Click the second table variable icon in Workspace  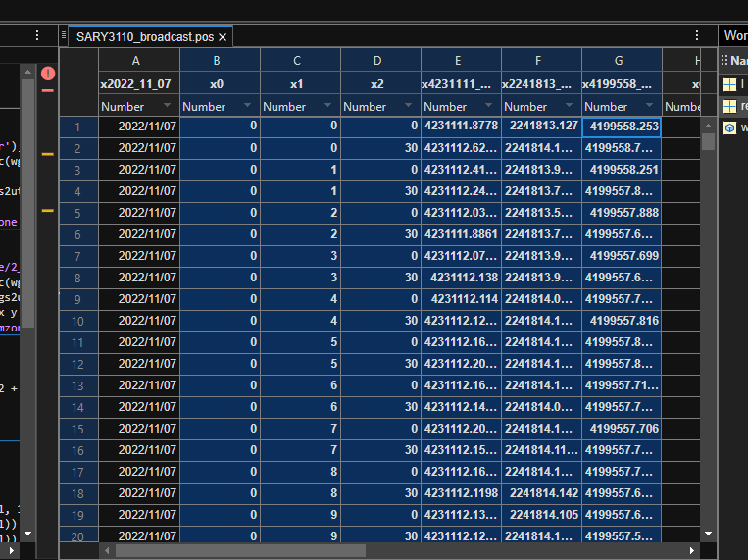pyautogui.click(x=730, y=107)
